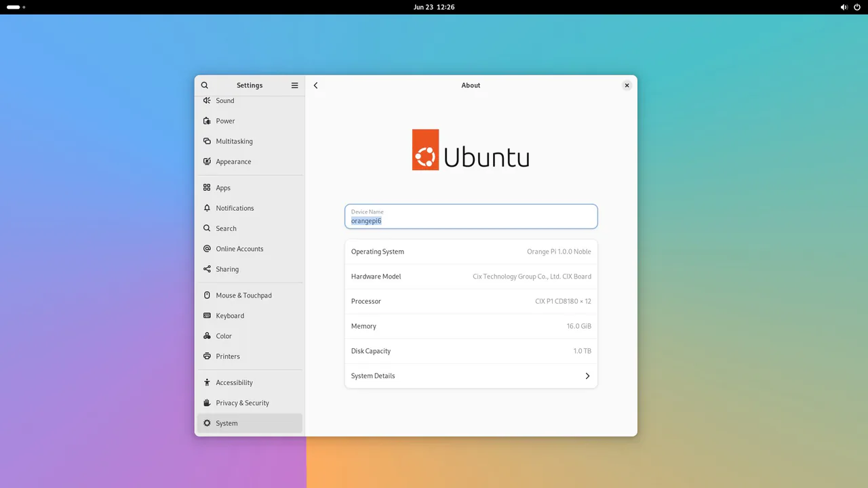Screen dimensions: 868x488
Task: Open Sound settings
Action: 250,100
